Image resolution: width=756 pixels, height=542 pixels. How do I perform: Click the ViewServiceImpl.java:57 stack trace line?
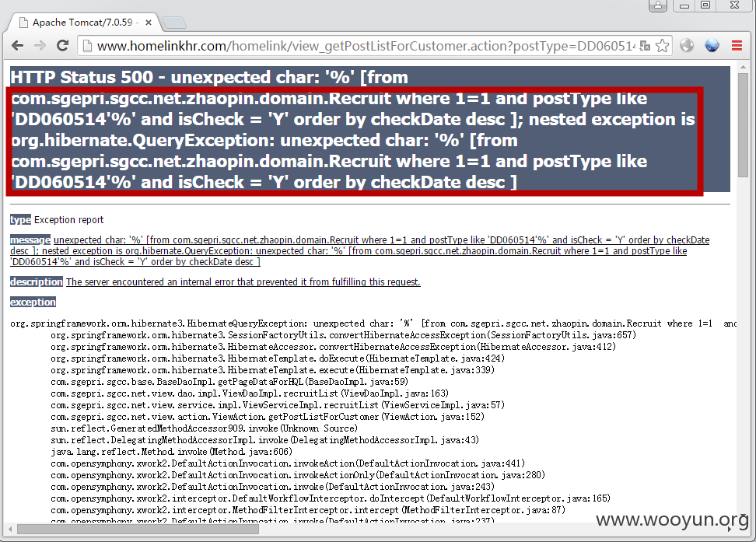coord(278,405)
